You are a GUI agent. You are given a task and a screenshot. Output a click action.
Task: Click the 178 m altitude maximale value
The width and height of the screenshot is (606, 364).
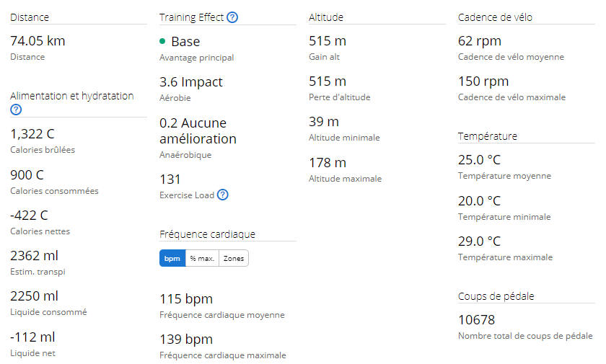click(328, 163)
